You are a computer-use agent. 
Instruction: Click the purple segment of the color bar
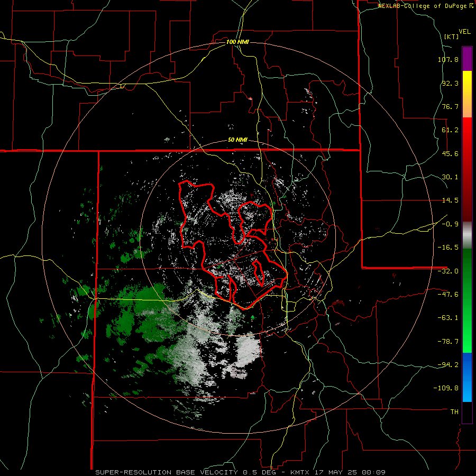(467, 59)
